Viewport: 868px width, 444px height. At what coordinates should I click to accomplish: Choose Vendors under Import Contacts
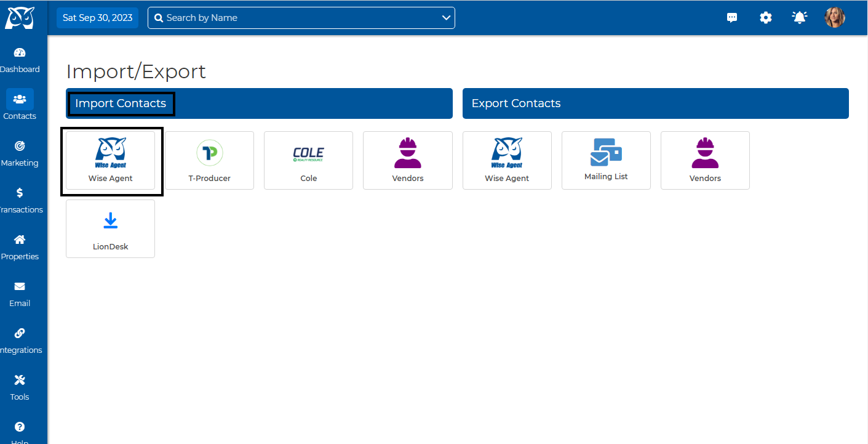(x=408, y=160)
